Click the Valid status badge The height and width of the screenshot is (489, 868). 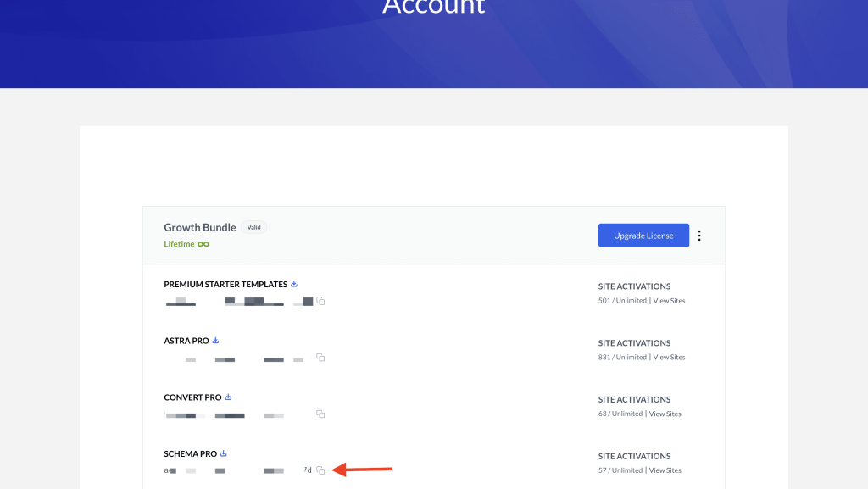[x=253, y=226]
